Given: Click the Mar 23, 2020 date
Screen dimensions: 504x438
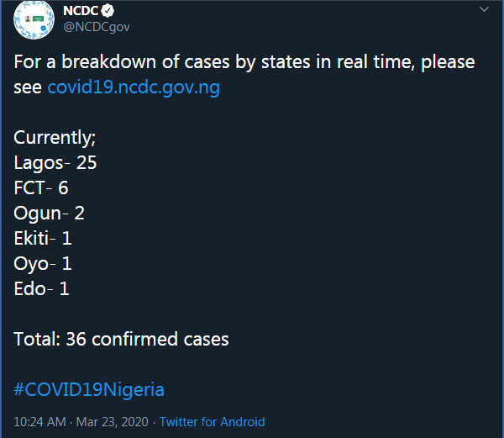Looking at the screenshot, I should click(113, 422).
